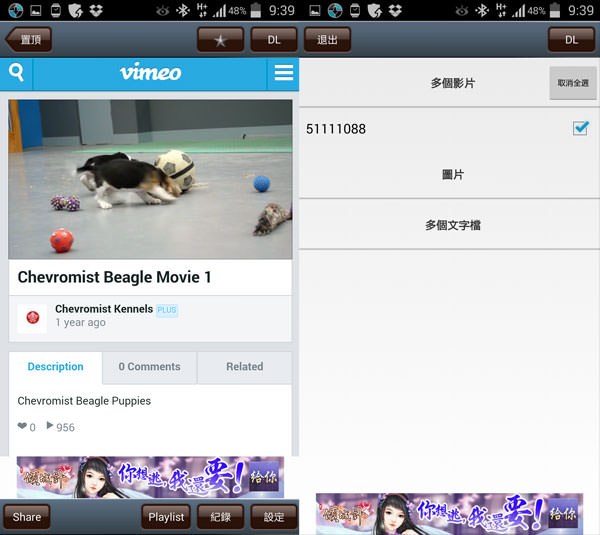Tap the heart likes icon
This screenshot has height=535, width=600.
point(22,427)
